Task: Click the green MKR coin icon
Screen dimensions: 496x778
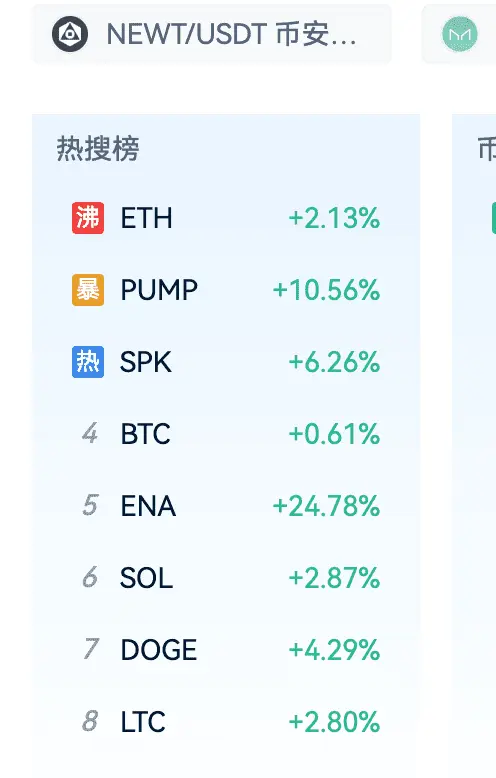Action: click(x=460, y=34)
